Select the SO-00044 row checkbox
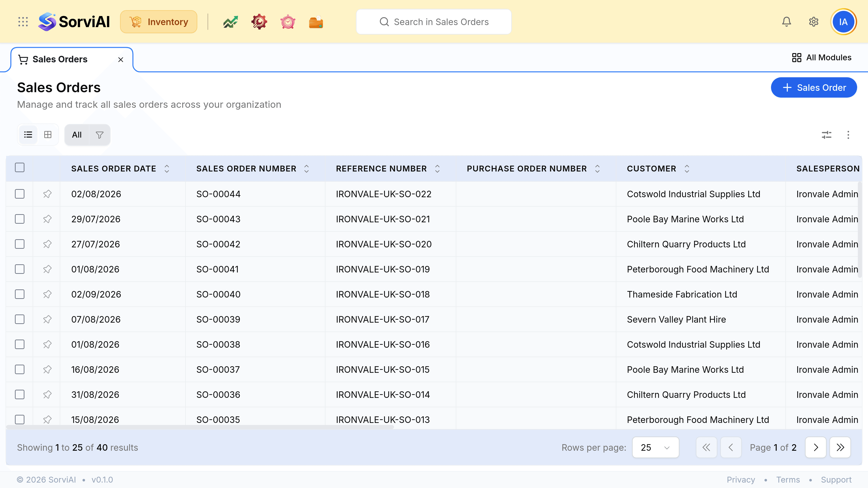Screen dimensions: 868x488 [x=20, y=194]
